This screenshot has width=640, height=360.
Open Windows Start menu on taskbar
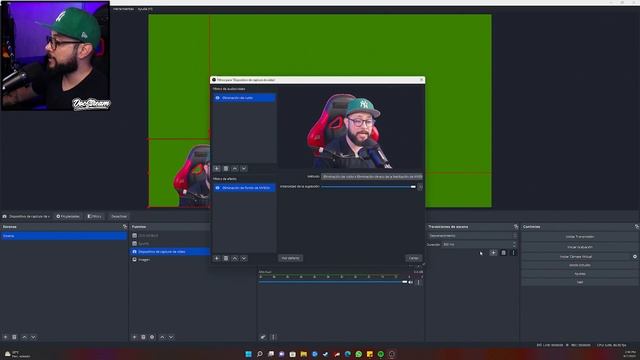(249, 354)
